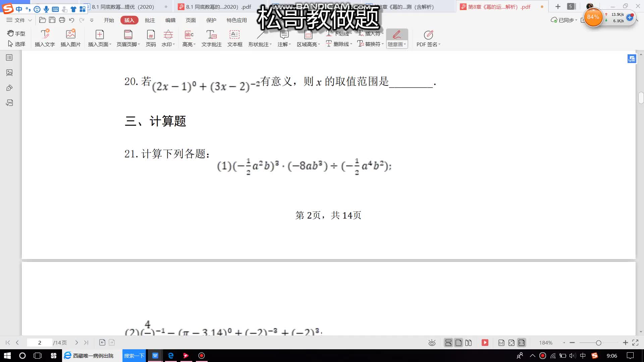
Task: Zoom out with the minus button
Action: (572, 343)
